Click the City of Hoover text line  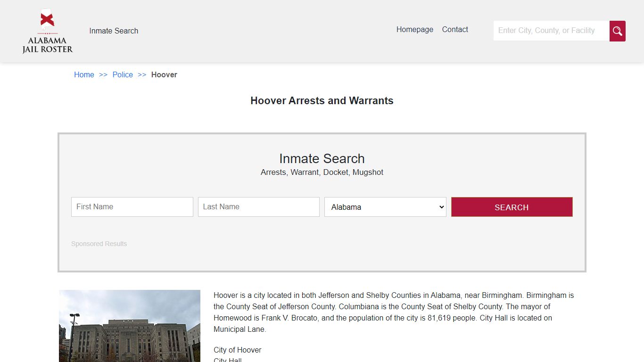237,350
